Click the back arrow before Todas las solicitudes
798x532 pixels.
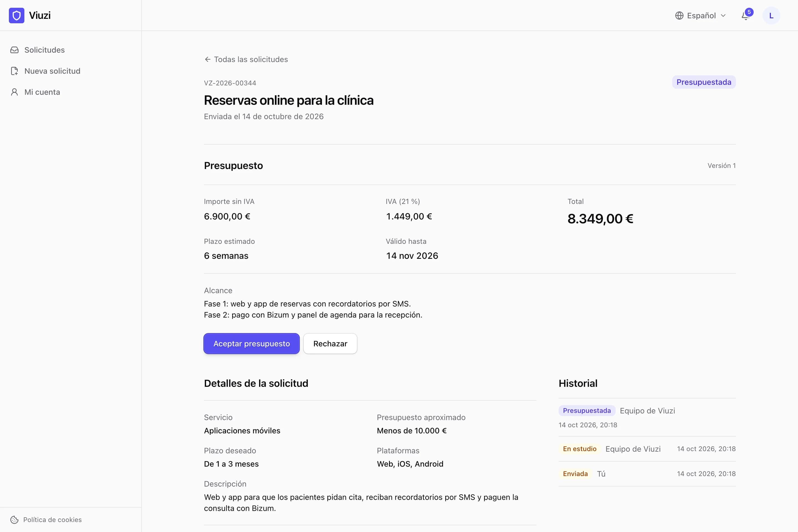(208, 59)
